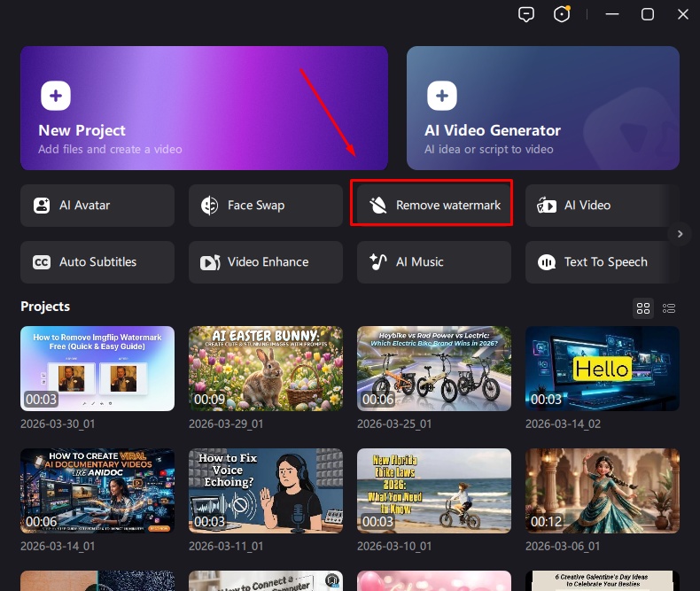Select the Remove watermark tool
The height and width of the screenshot is (591, 700).
(432, 206)
